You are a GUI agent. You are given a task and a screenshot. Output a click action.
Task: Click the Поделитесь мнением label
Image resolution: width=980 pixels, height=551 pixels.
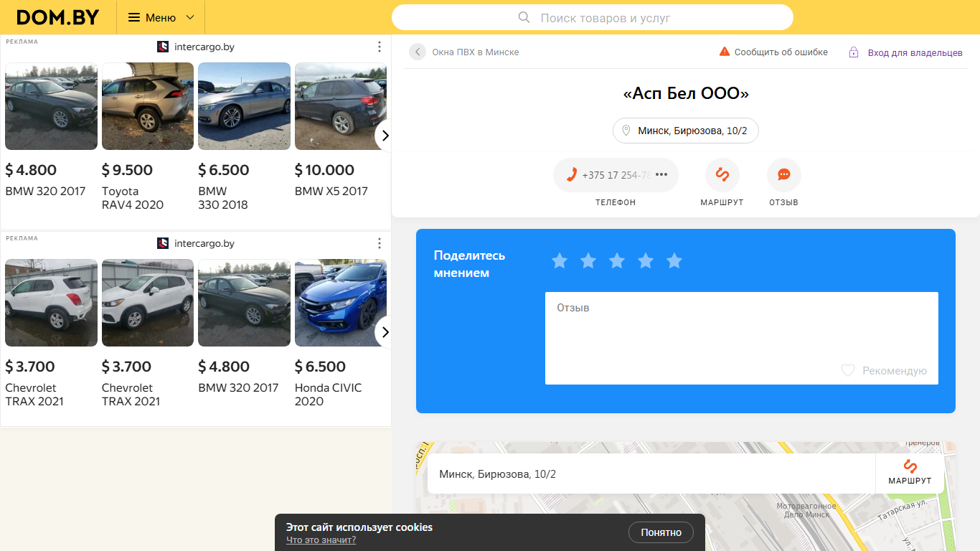point(470,264)
